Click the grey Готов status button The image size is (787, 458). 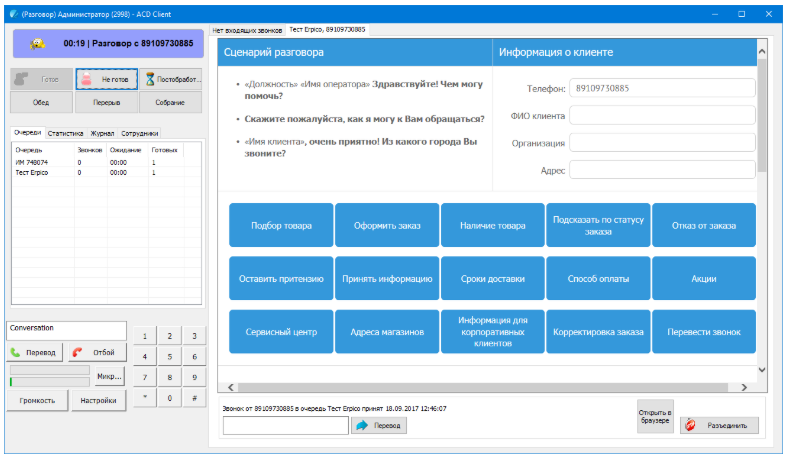[42, 79]
